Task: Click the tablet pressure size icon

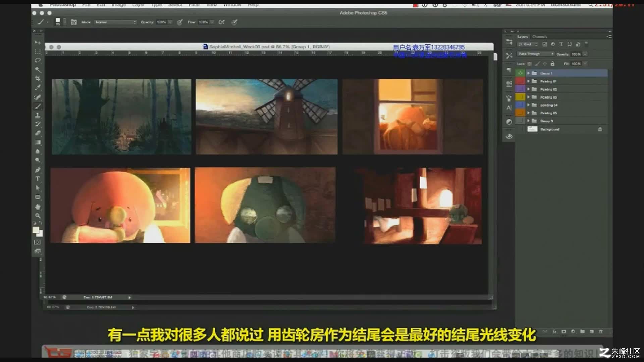Action: point(234,22)
